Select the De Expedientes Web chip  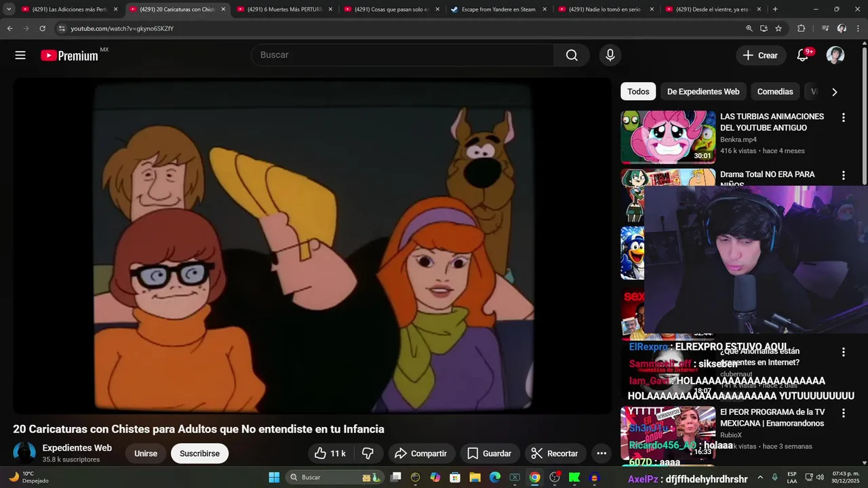click(x=703, y=91)
